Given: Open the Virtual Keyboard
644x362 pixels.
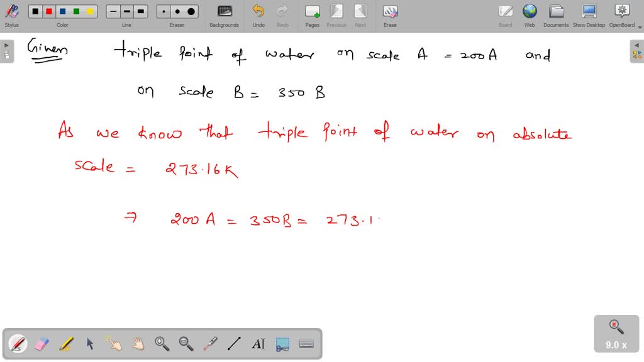Looking at the screenshot, I should (306, 344).
